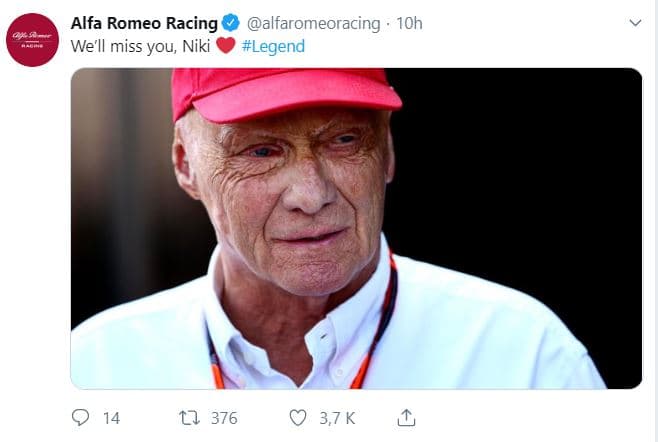Like the tweet with the heart outline icon
This screenshot has width=658, height=442.
coord(297,417)
